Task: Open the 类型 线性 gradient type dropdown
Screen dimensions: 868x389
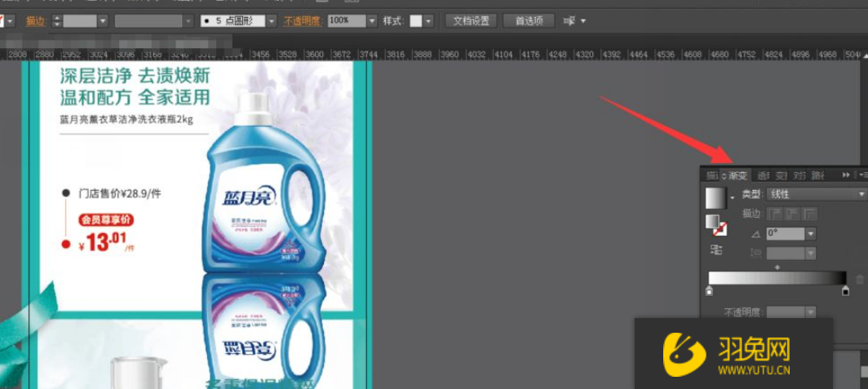Action: tap(816, 194)
